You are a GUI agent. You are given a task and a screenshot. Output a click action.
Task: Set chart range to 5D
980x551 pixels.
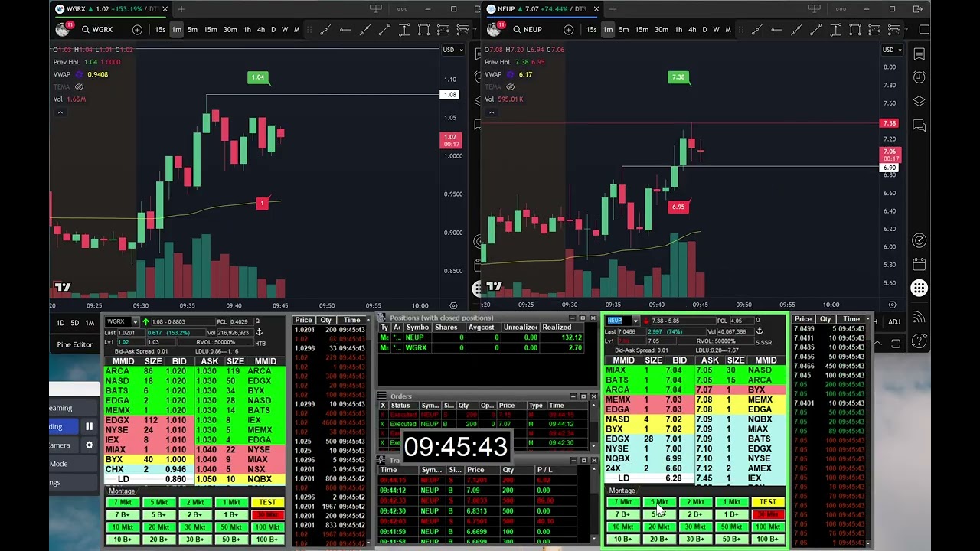(74, 323)
